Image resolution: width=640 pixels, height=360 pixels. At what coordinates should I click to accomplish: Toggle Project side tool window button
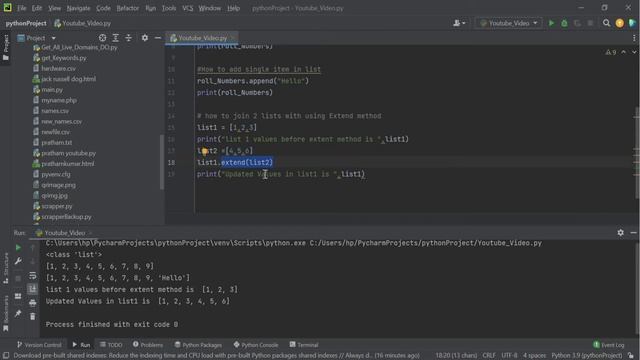[x=6, y=48]
